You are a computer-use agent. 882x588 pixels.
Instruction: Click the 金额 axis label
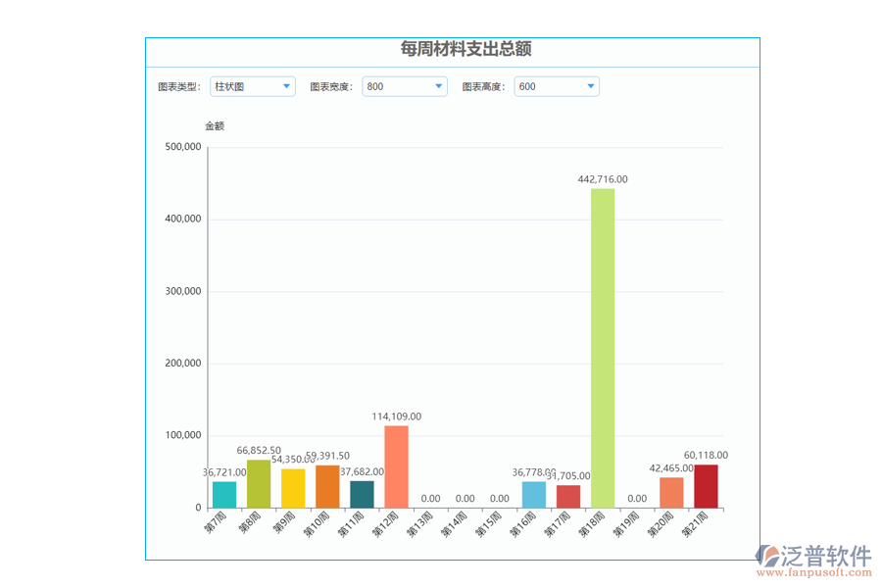tap(216, 125)
